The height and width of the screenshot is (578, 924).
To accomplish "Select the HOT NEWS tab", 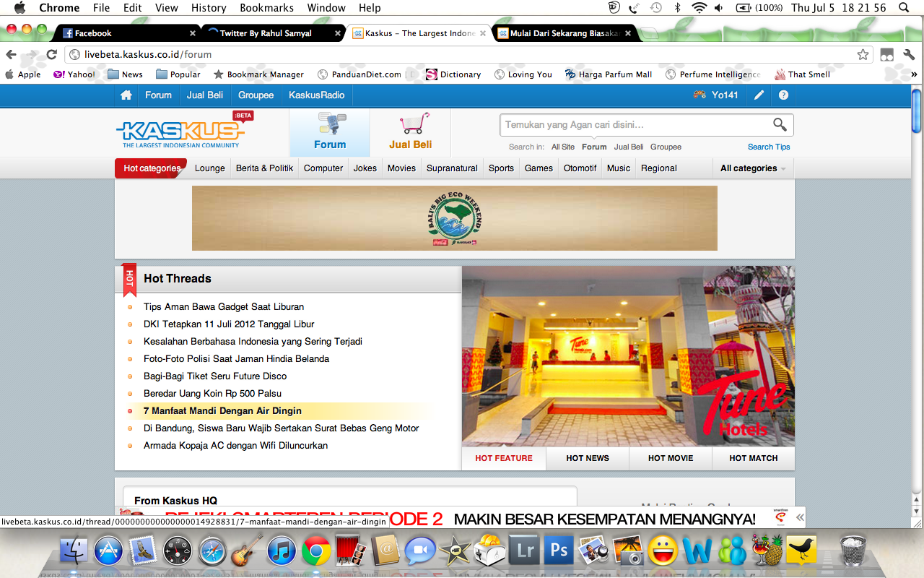I will 588,458.
